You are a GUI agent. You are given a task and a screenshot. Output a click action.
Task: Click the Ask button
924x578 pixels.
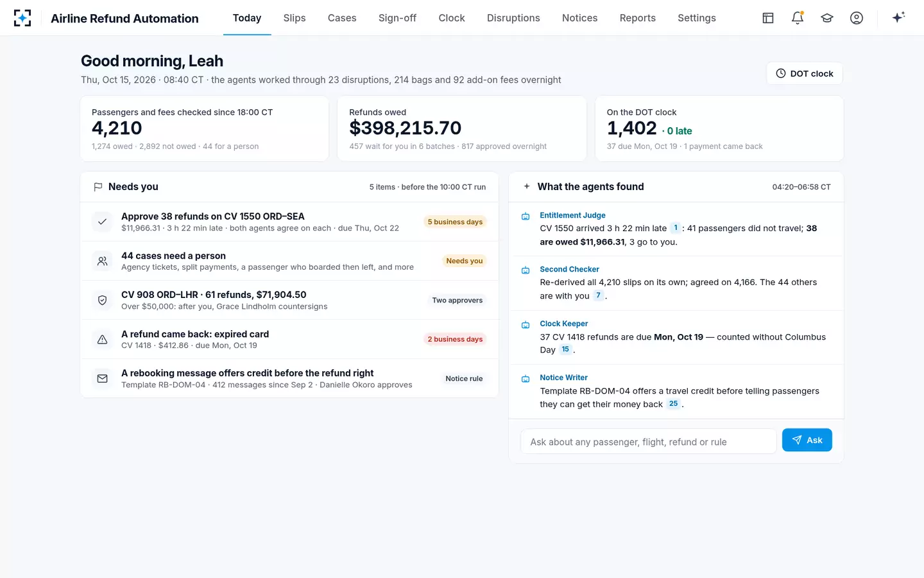point(807,440)
